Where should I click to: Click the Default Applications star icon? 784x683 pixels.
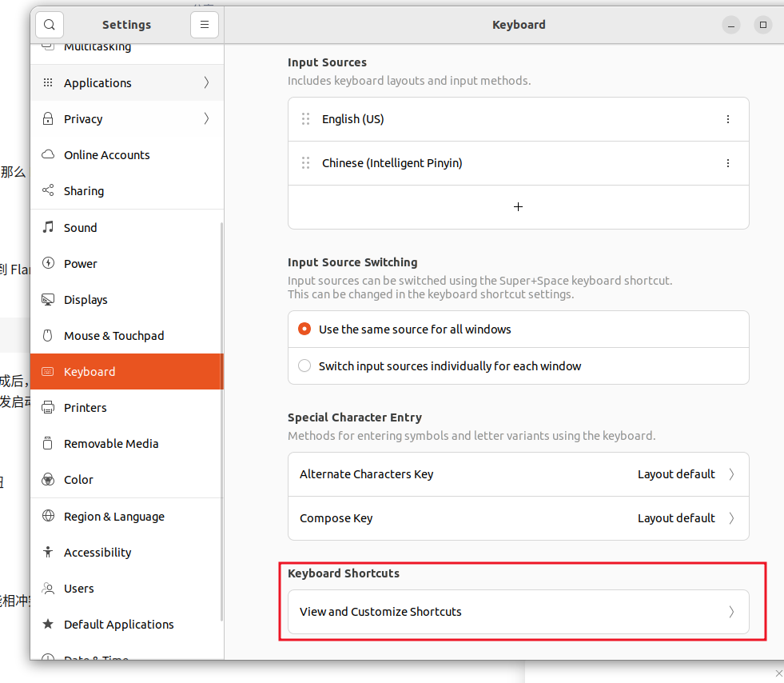pos(48,624)
